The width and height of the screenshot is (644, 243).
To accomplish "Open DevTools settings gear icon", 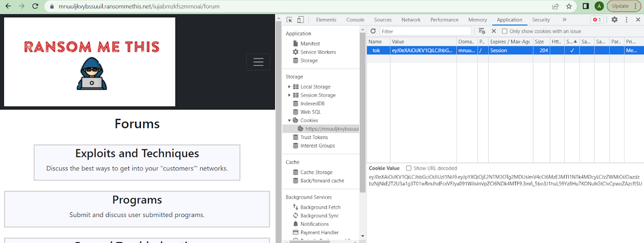I will [x=614, y=20].
